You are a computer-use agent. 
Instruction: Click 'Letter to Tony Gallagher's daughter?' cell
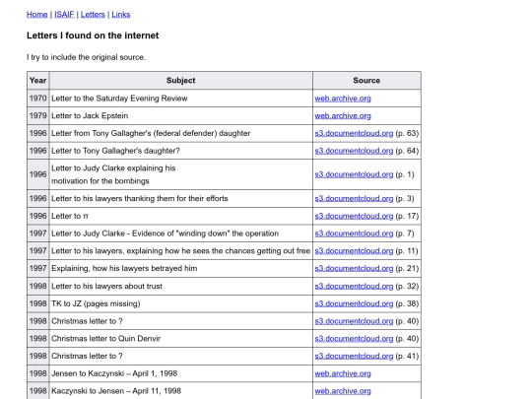181,151
